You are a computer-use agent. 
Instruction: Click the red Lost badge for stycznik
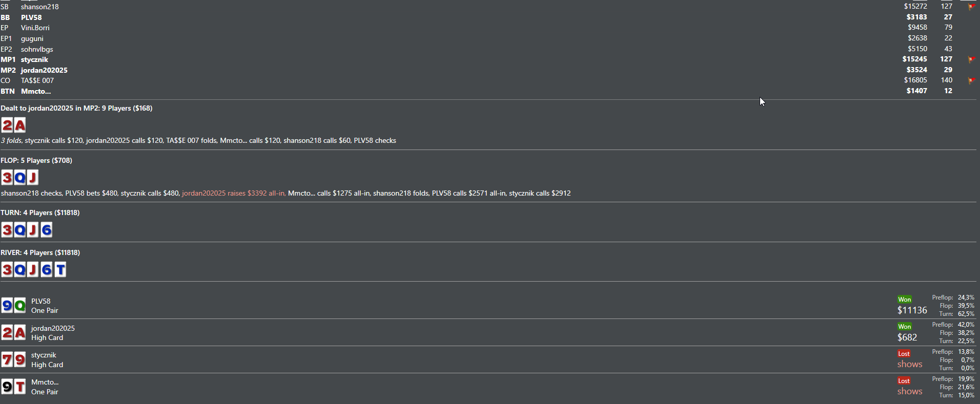coord(904,354)
